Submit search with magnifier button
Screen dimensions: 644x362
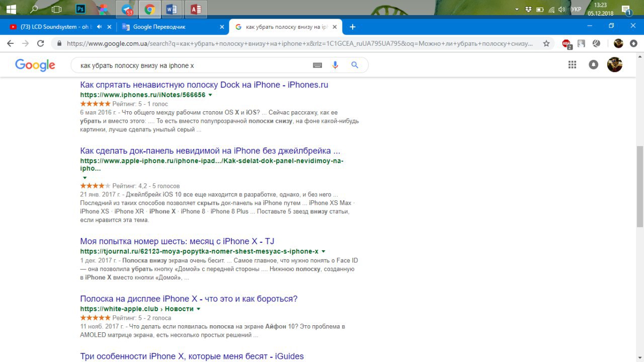(x=355, y=65)
